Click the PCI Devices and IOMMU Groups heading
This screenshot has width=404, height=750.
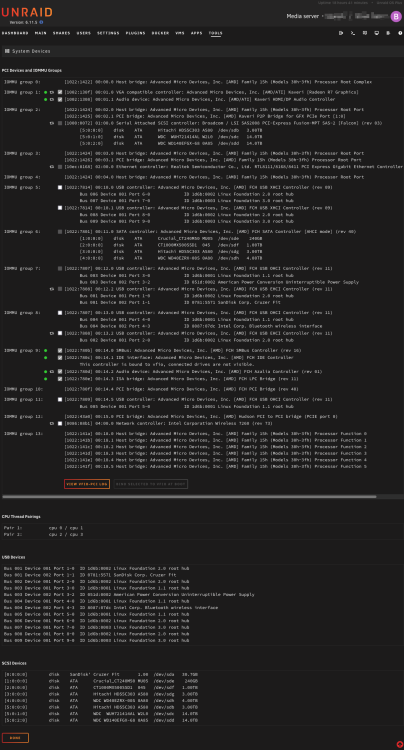point(32,70)
